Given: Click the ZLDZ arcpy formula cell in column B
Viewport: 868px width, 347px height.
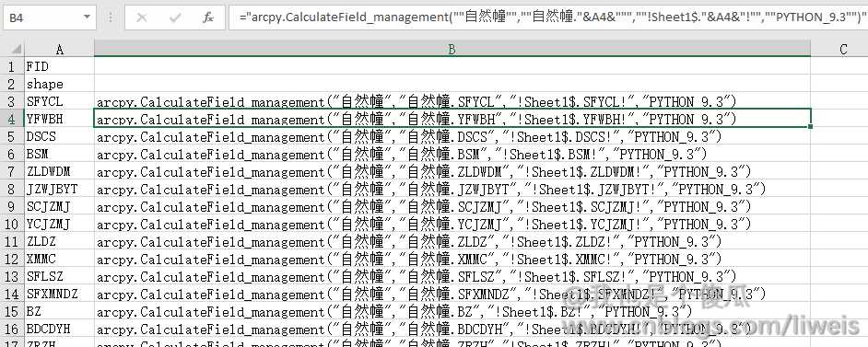Looking at the screenshot, I should click(452, 241).
